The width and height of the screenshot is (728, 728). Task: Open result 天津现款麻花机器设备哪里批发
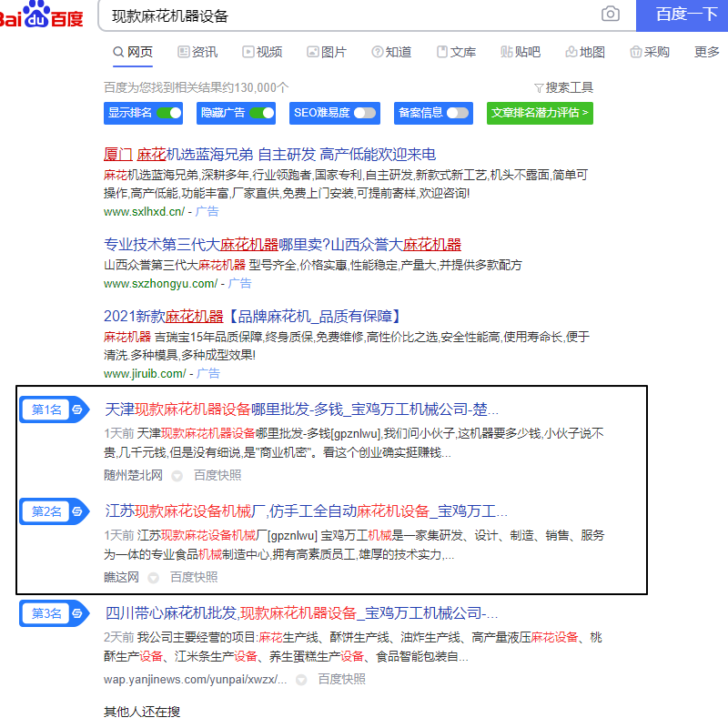[x=302, y=409]
